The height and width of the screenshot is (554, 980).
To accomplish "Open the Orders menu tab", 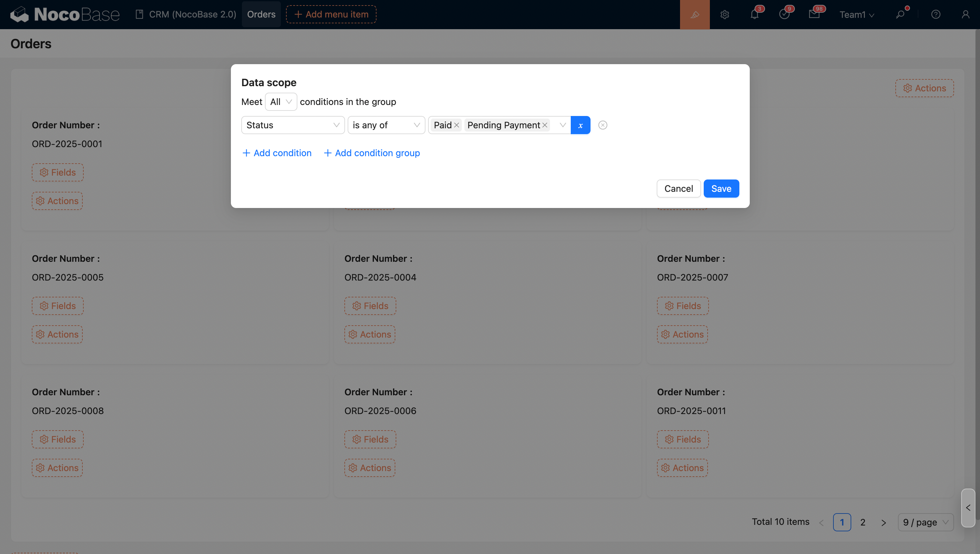I will pos(261,15).
